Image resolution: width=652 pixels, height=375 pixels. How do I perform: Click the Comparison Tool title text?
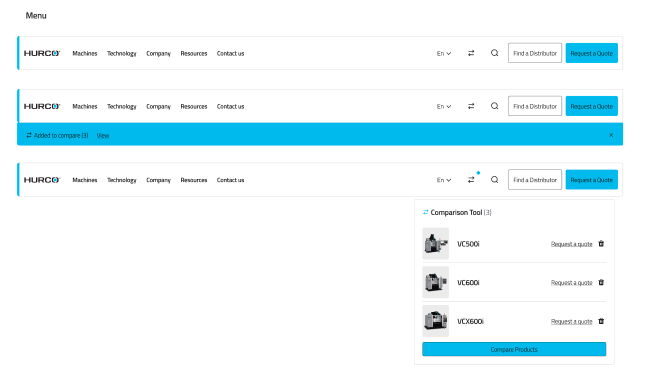point(456,212)
